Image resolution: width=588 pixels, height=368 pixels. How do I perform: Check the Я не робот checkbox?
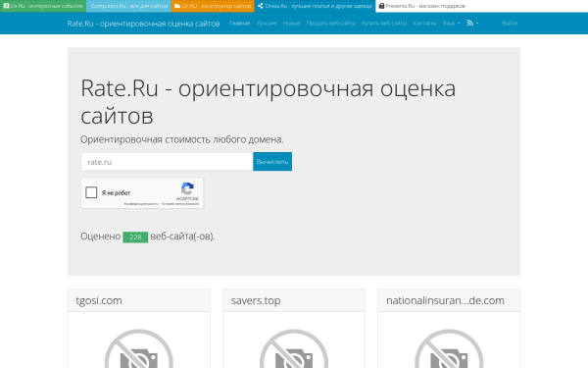91,192
